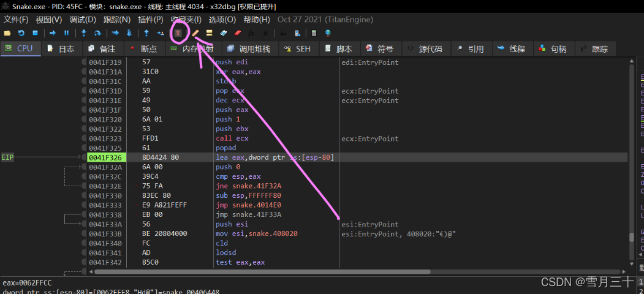Open the 帮助(H) menu
The width and height of the screenshot is (644, 294).
click(257, 20)
